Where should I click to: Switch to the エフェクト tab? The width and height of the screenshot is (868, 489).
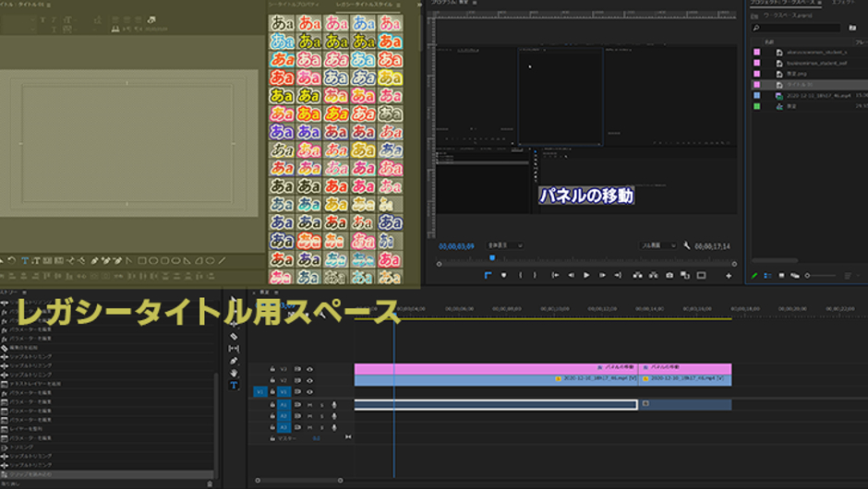click(x=843, y=3)
